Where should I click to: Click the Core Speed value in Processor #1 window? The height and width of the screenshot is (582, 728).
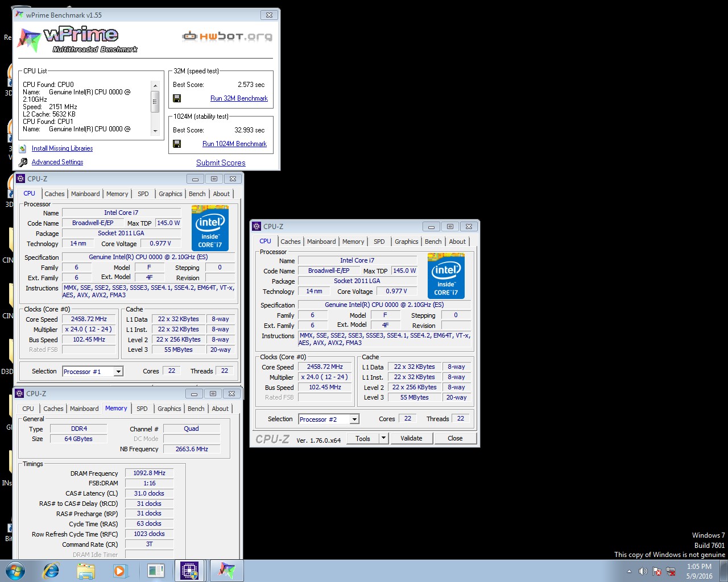[x=89, y=319]
